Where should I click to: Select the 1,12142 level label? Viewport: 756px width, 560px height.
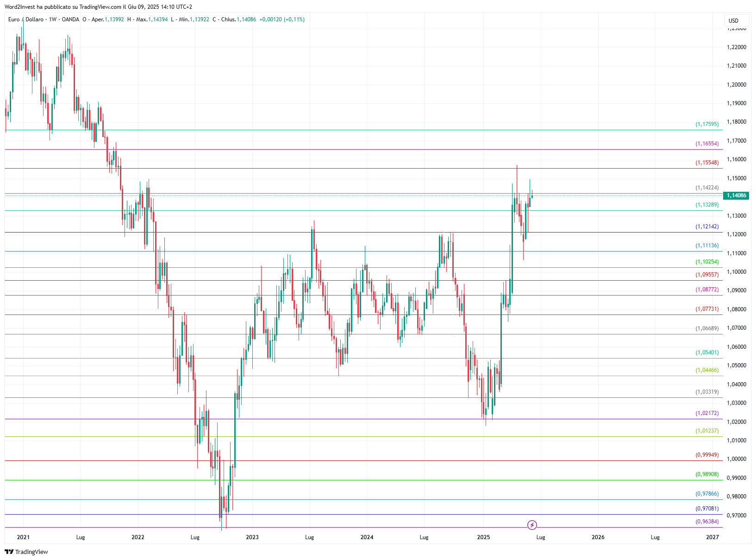(x=707, y=227)
